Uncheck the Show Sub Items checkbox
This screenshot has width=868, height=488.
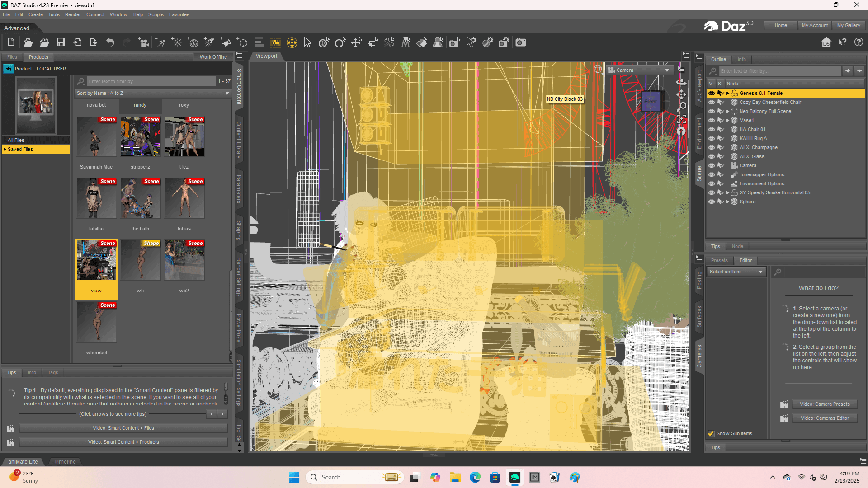pos(711,433)
